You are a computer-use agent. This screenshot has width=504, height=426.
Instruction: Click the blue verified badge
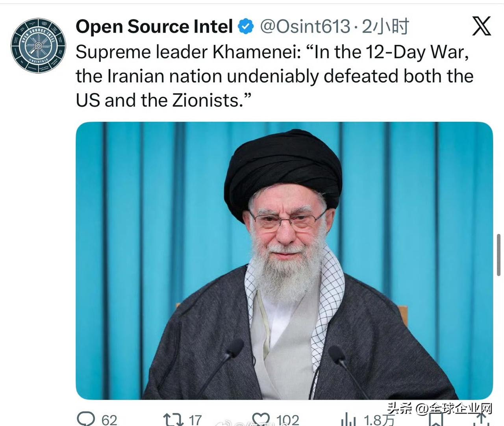tap(246, 27)
